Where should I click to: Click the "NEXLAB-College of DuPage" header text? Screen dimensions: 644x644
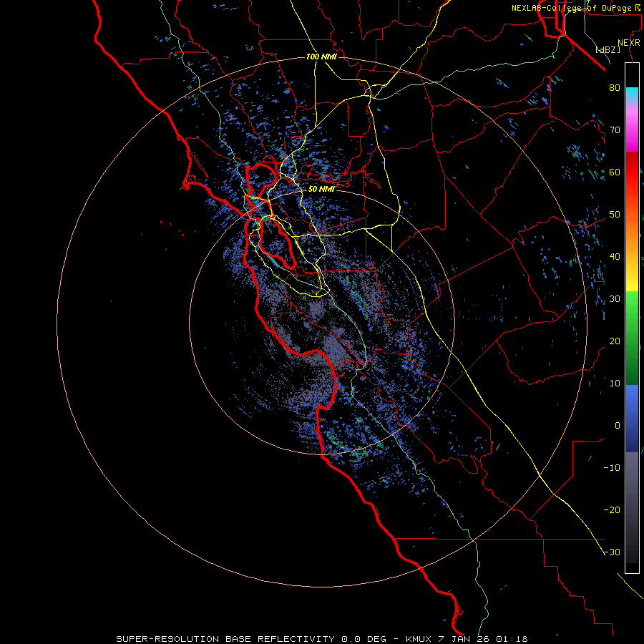pos(572,8)
